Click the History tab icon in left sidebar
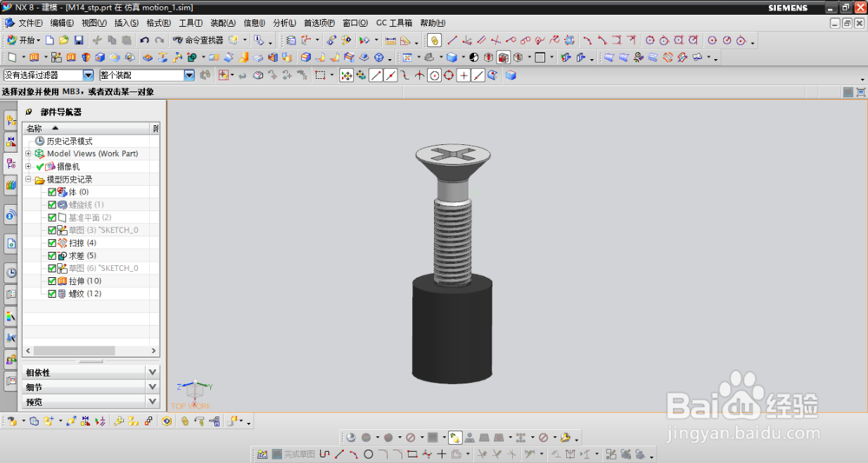This screenshot has width=868, height=463. pyautogui.click(x=11, y=273)
